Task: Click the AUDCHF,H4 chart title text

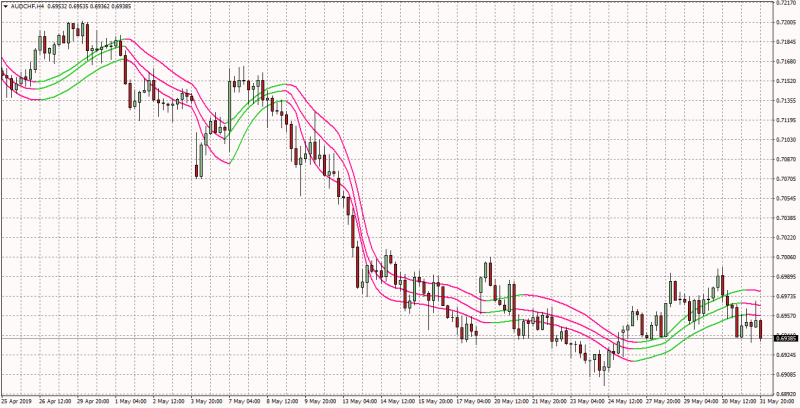Action: point(26,6)
